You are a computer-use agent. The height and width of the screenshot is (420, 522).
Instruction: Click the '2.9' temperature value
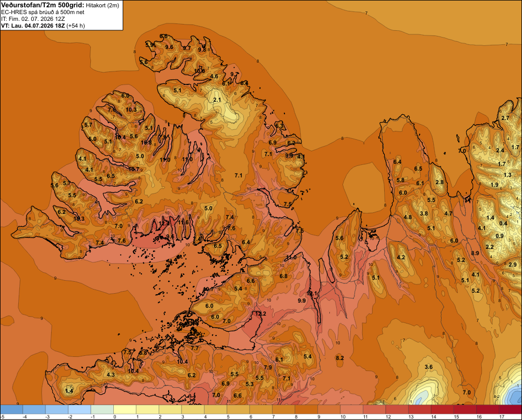point(513,265)
